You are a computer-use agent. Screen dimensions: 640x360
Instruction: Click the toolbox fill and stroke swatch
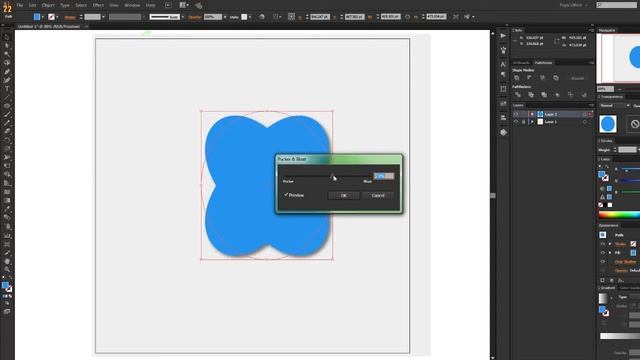click(x=7, y=287)
